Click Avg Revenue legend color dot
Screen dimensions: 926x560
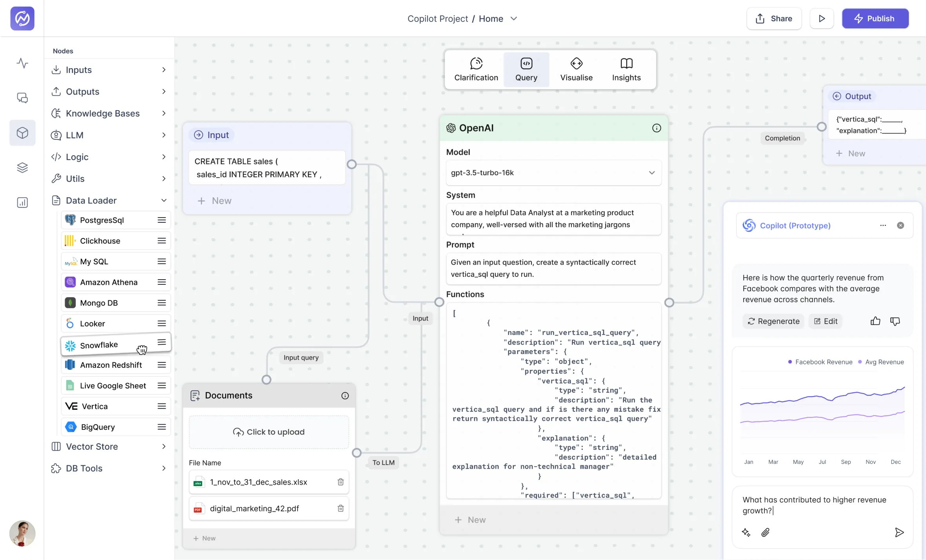pos(860,362)
